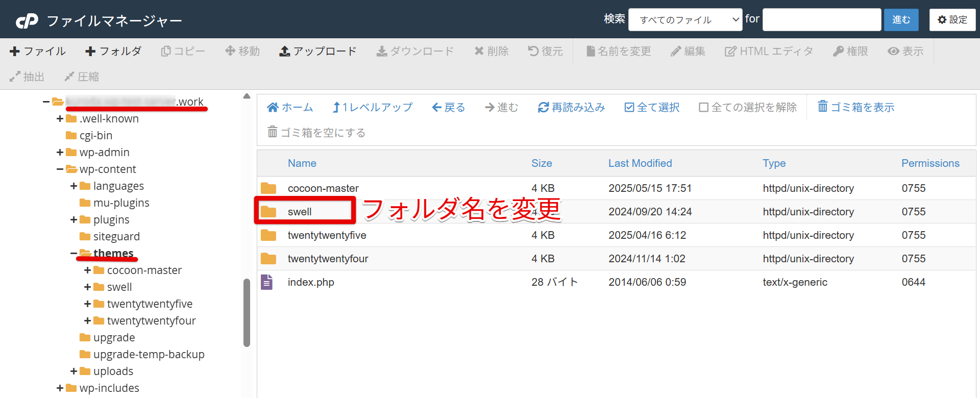This screenshot has height=398, width=980.
Task: Create a new file with +ファイル
Action: point(38,51)
